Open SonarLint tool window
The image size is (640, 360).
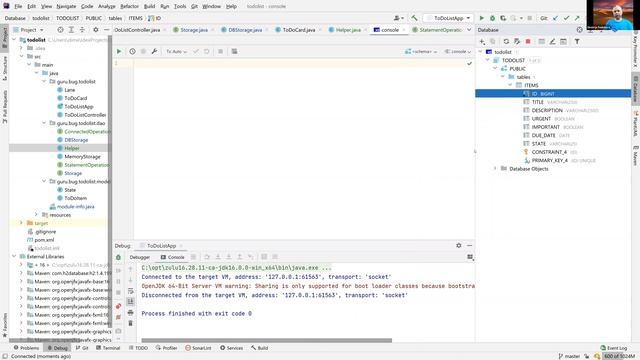198,348
